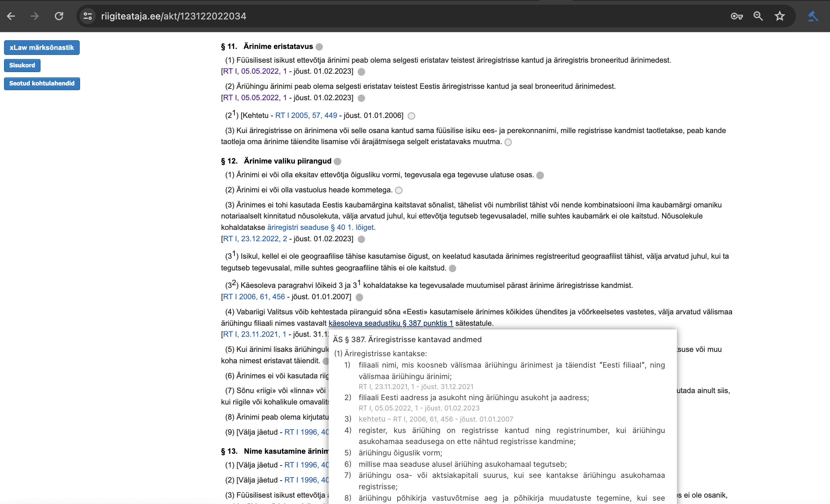Toggle the circle next to § 12 heading

point(338,162)
